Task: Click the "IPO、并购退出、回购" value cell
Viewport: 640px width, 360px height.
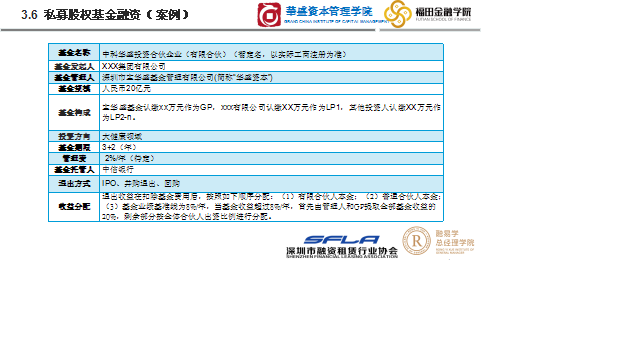Action: point(271,184)
